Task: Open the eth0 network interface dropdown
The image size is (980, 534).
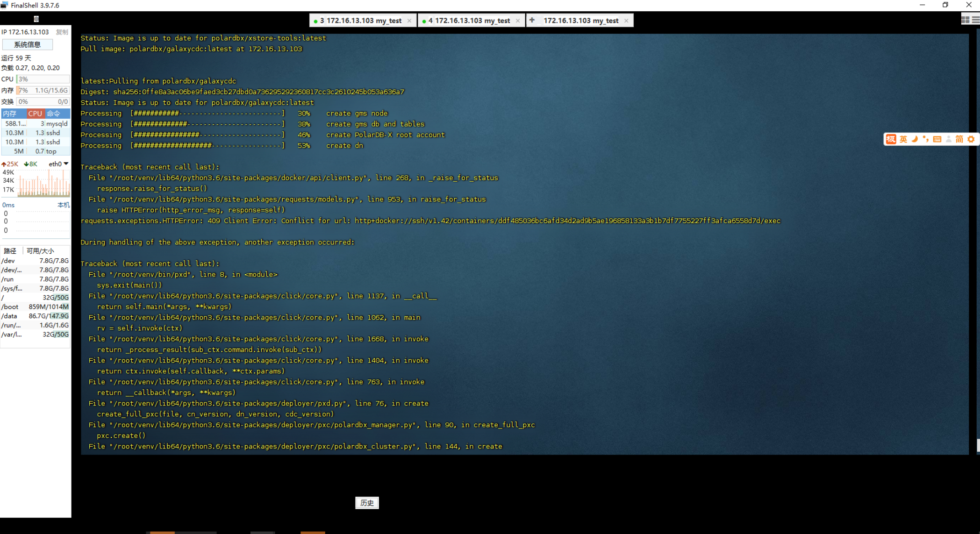Action: [x=59, y=164]
